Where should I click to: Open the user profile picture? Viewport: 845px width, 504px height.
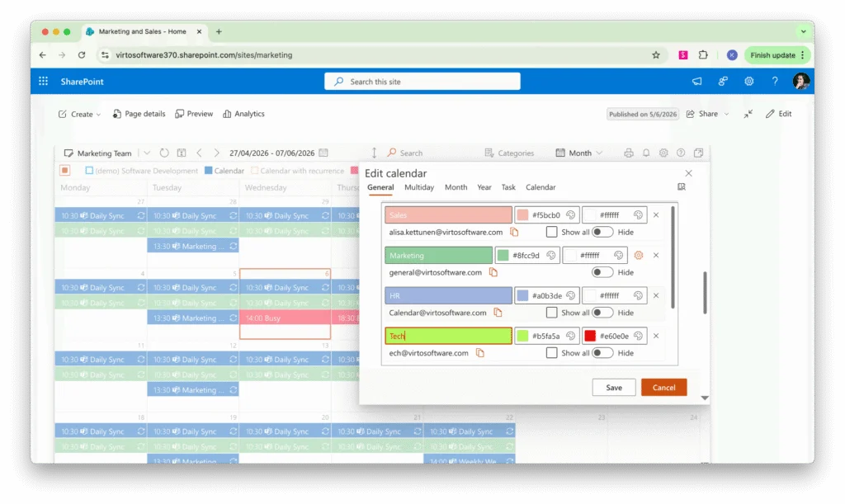pyautogui.click(x=800, y=82)
